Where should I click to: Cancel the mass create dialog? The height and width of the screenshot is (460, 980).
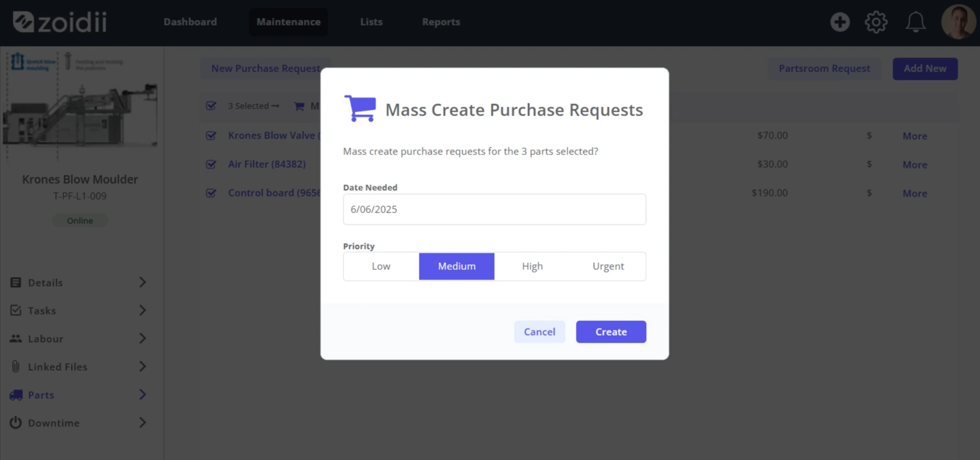(x=539, y=332)
